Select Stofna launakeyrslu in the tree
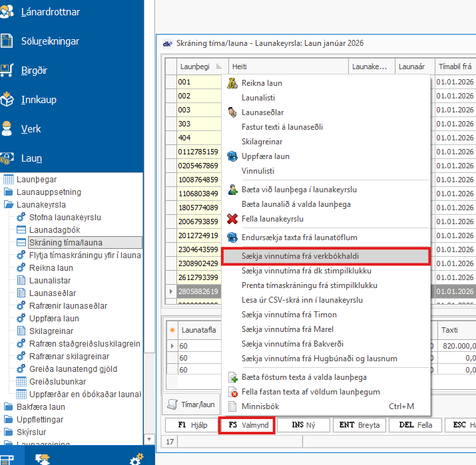Image resolution: width=476 pixels, height=465 pixels. tap(65, 218)
